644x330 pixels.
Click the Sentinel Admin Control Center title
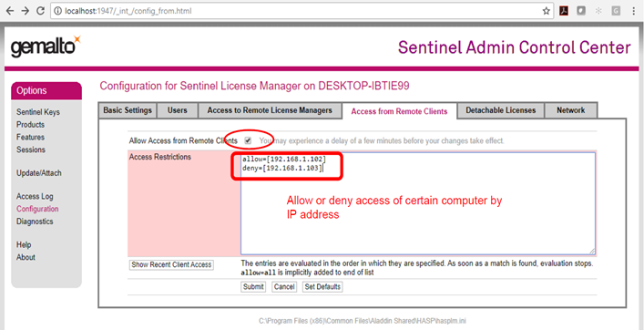(x=515, y=47)
